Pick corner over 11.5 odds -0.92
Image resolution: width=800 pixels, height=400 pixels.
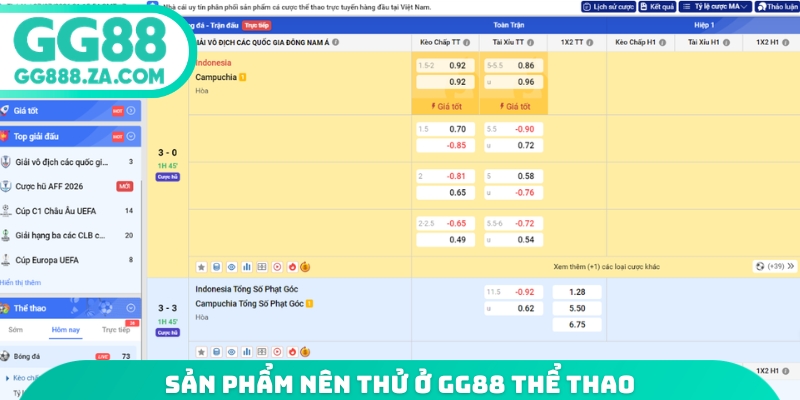pos(513,292)
